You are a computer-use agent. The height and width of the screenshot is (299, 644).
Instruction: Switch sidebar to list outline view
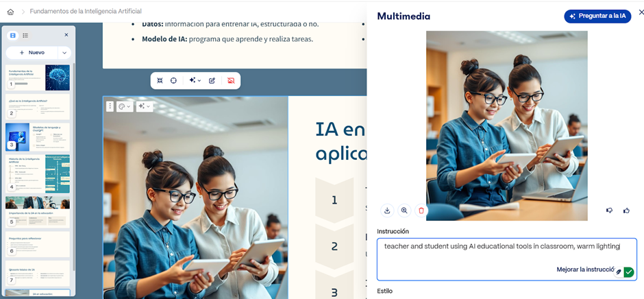click(25, 36)
